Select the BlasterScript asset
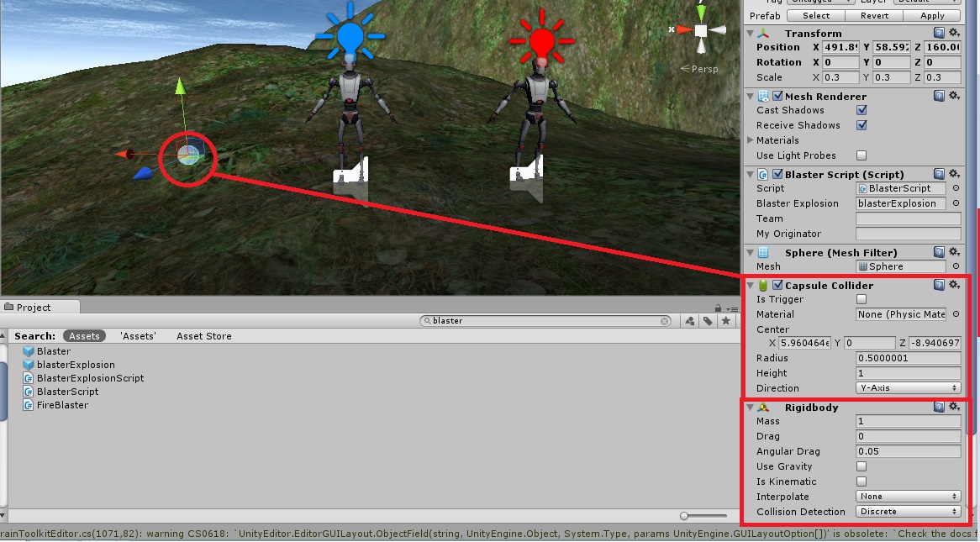Image resolution: width=980 pixels, height=542 pixels. click(x=61, y=392)
